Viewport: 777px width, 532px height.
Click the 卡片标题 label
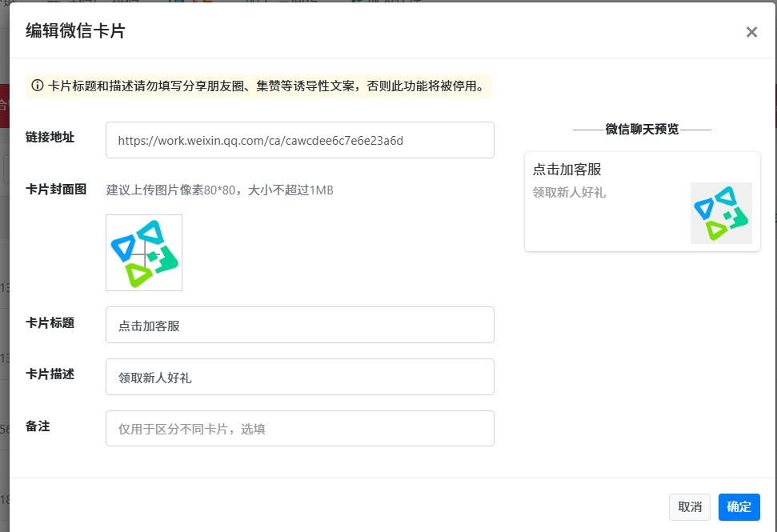click(50, 322)
